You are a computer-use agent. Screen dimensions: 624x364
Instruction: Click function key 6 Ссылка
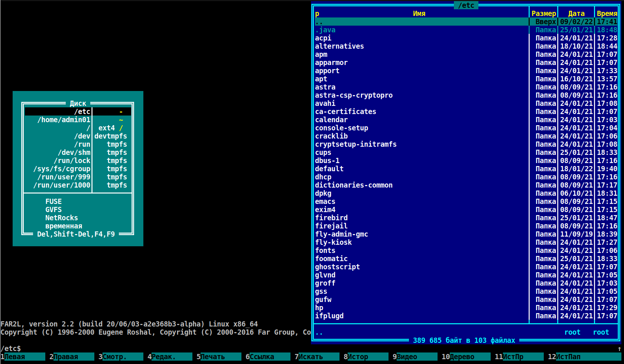(268, 357)
